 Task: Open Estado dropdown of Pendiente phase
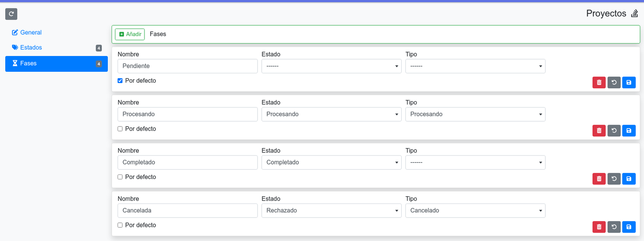click(331, 66)
